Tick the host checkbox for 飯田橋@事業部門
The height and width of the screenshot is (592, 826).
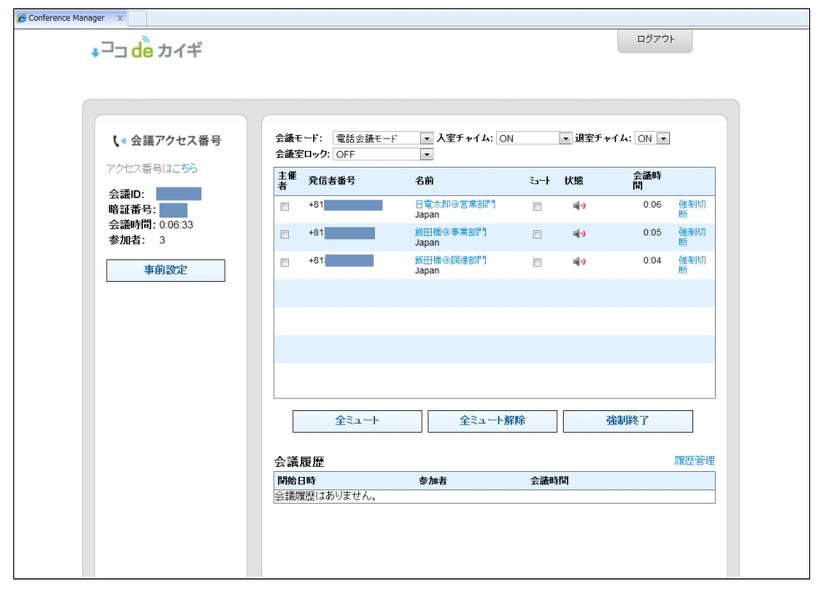pyautogui.click(x=285, y=235)
